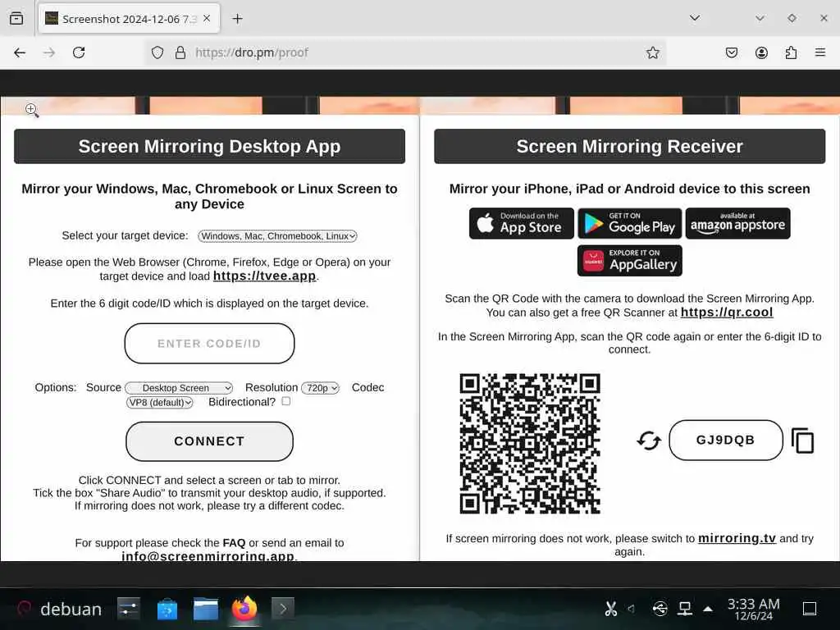Open the Firefox account icon
Image resolution: width=840 pixels, height=630 pixels.
click(x=761, y=52)
